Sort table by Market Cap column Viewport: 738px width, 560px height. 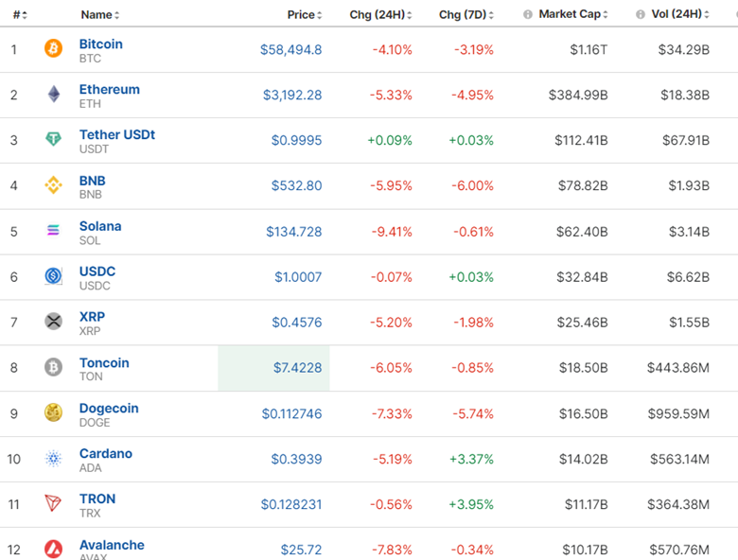tap(573, 14)
